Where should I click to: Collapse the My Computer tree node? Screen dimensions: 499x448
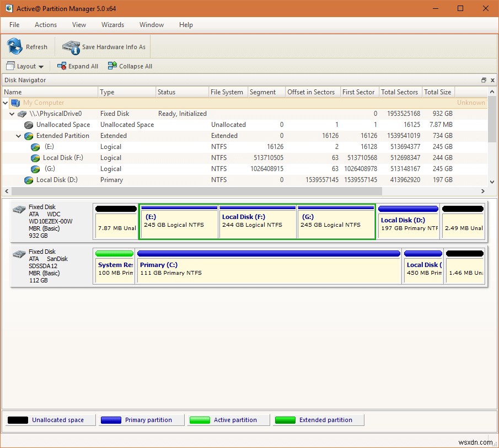click(x=5, y=103)
